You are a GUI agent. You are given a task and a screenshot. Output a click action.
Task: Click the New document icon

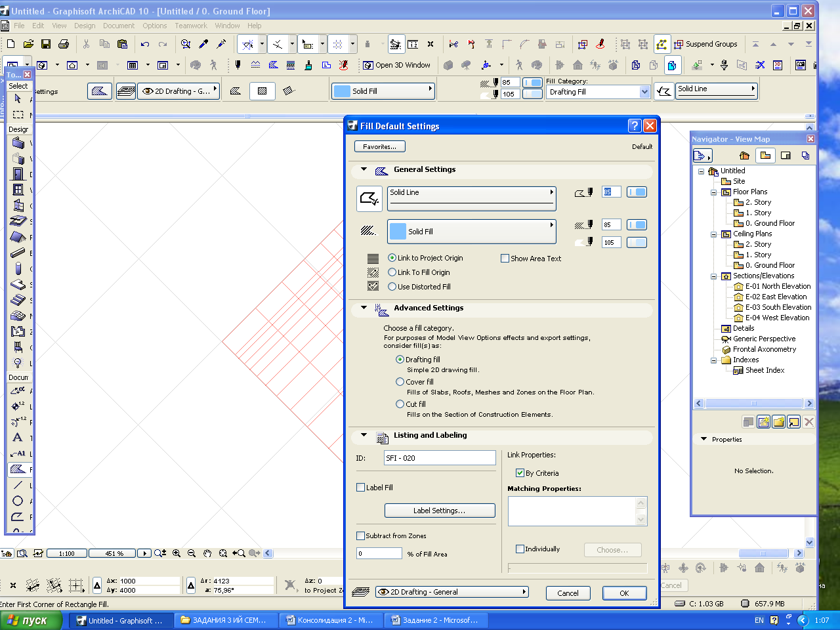(x=10, y=44)
